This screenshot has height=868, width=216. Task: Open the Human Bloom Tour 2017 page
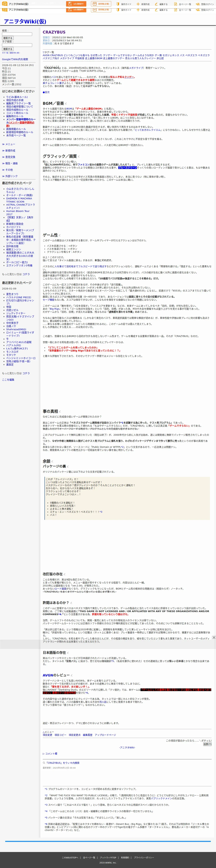click(x=17, y=213)
